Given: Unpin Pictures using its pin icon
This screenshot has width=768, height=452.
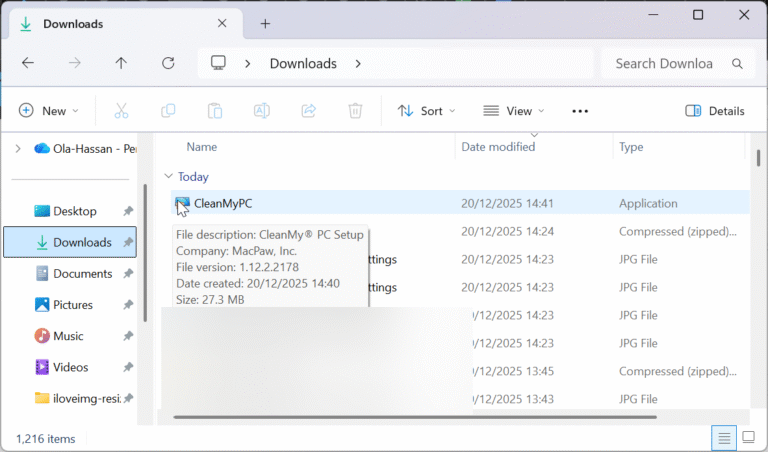Looking at the screenshot, I should click(128, 305).
